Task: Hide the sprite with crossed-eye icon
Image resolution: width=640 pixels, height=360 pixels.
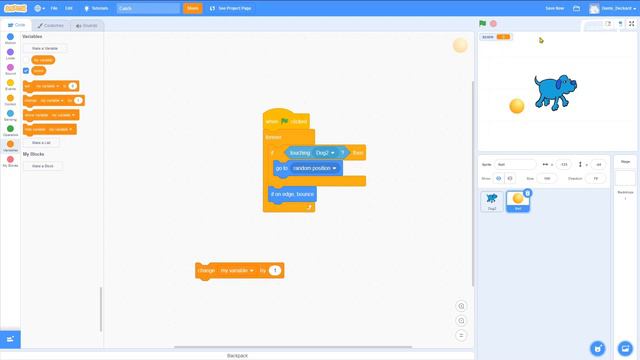Action: (x=510, y=178)
